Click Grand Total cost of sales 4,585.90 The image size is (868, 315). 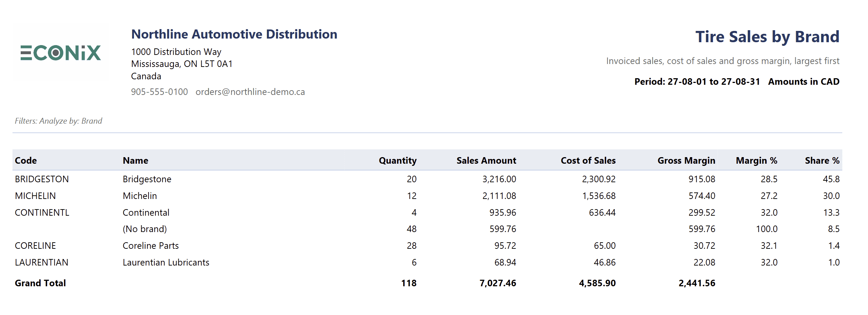point(597,283)
